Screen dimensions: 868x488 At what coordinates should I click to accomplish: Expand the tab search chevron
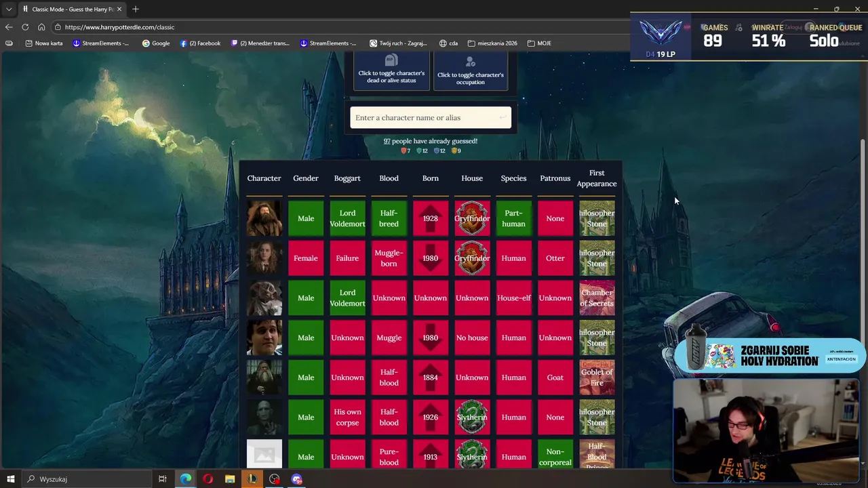(9, 9)
